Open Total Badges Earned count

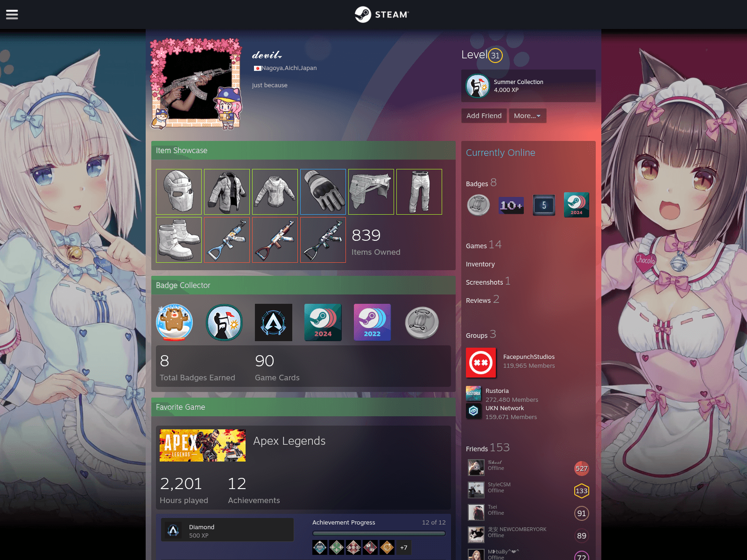coord(197,368)
